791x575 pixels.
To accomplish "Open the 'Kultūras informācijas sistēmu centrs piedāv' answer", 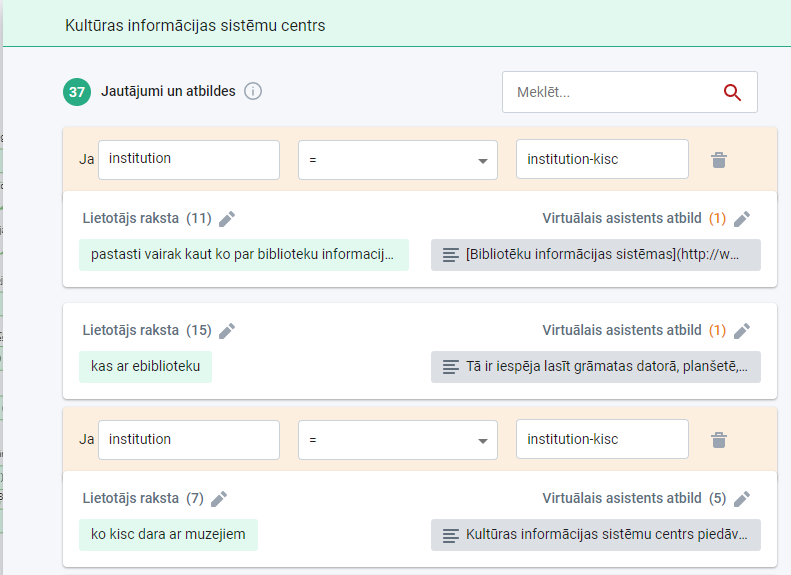I will 596,535.
